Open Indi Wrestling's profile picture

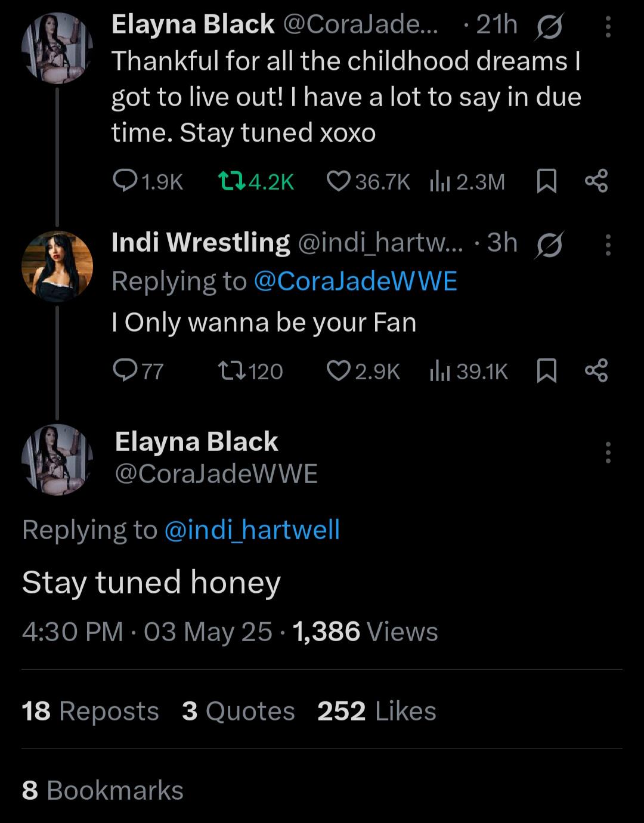click(x=57, y=266)
